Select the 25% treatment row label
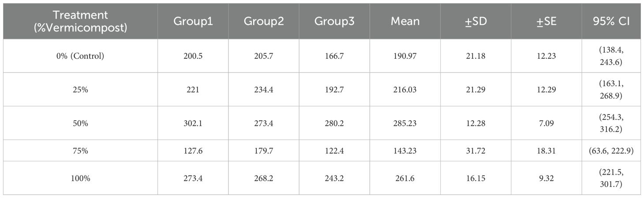 click(x=81, y=90)
